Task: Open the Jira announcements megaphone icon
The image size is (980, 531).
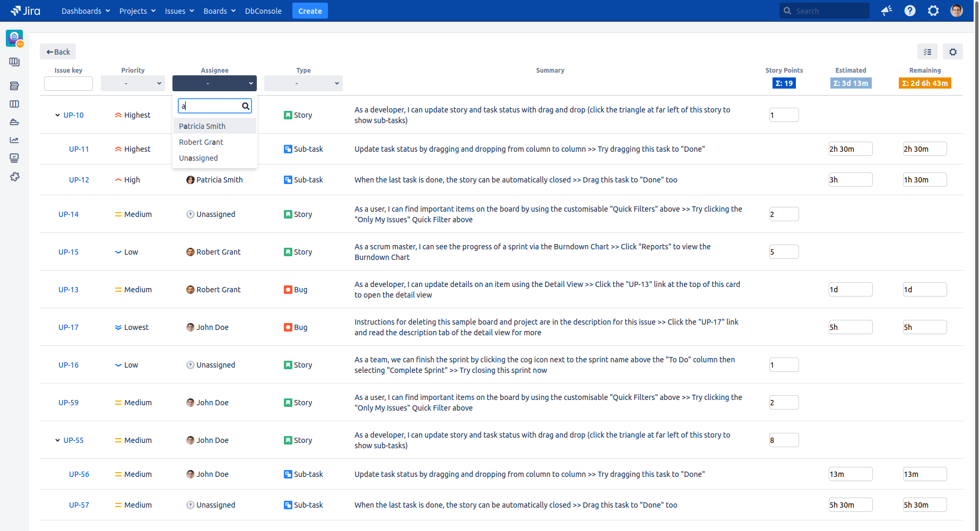Action: click(886, 11)
